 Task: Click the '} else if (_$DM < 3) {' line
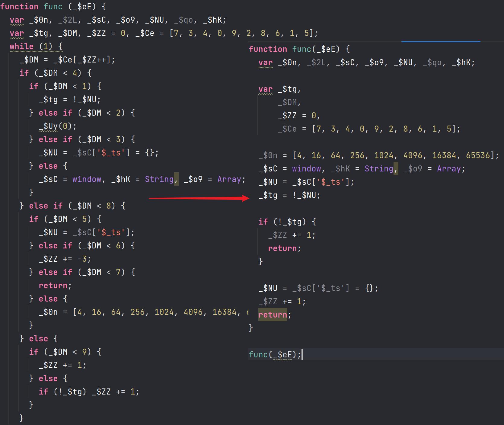pyautogui.click(x=82, y=139)
